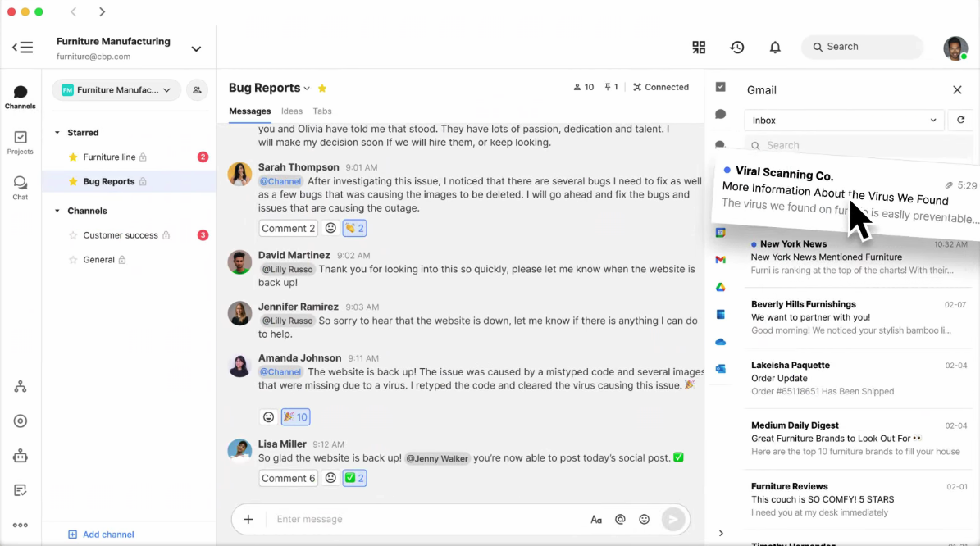The height and width of the screenshot is (546, 980).
Task: Open the global Search field in the top bar
Action: point(863,47)
